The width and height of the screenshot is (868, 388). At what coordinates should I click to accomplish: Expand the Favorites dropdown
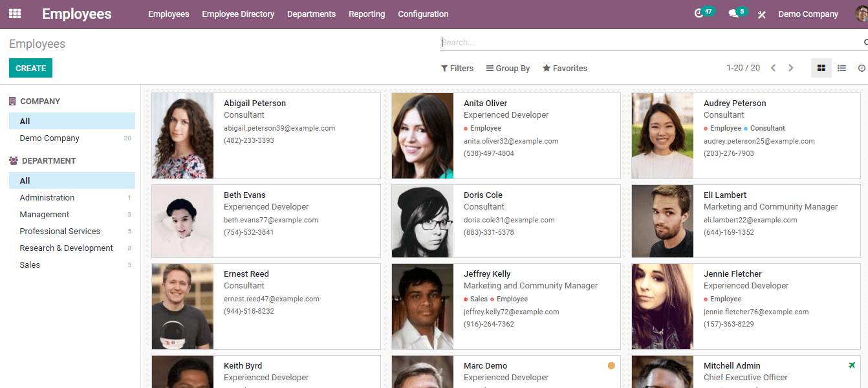click(x=565, y=69)
